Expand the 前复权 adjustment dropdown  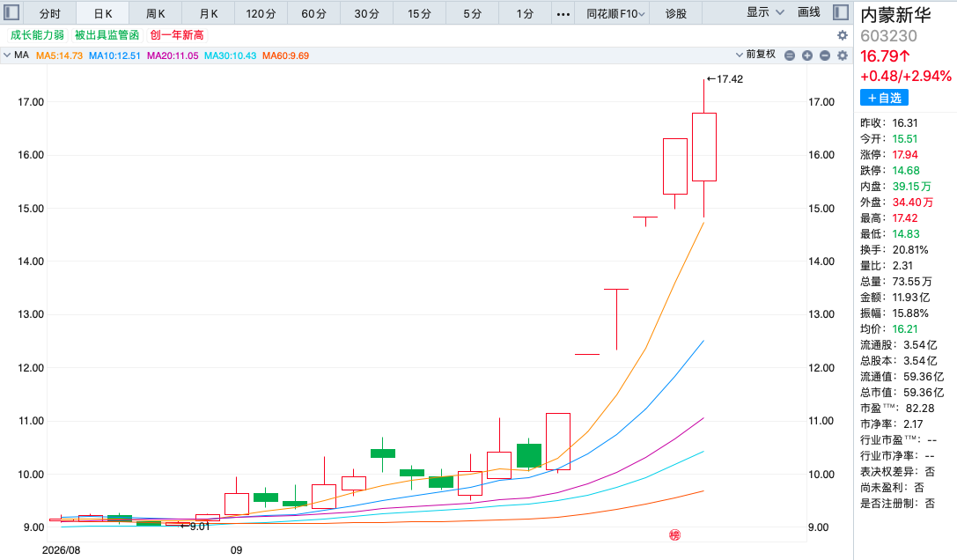click(x=755, y=55)
